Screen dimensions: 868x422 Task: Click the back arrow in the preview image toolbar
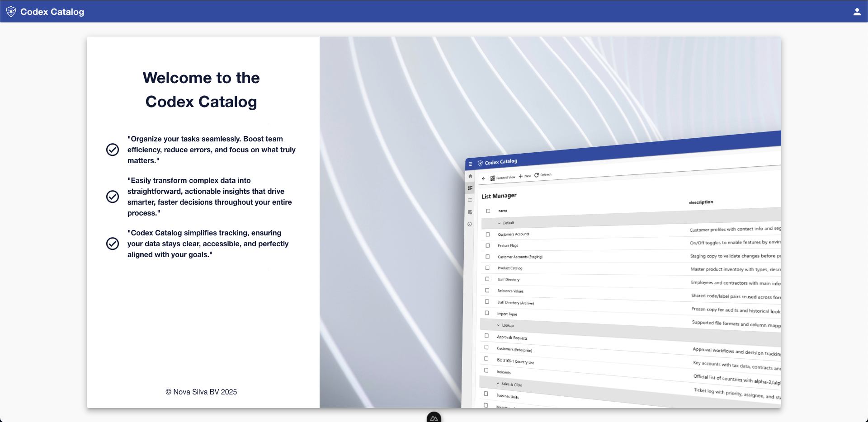[x=483, y=178]
